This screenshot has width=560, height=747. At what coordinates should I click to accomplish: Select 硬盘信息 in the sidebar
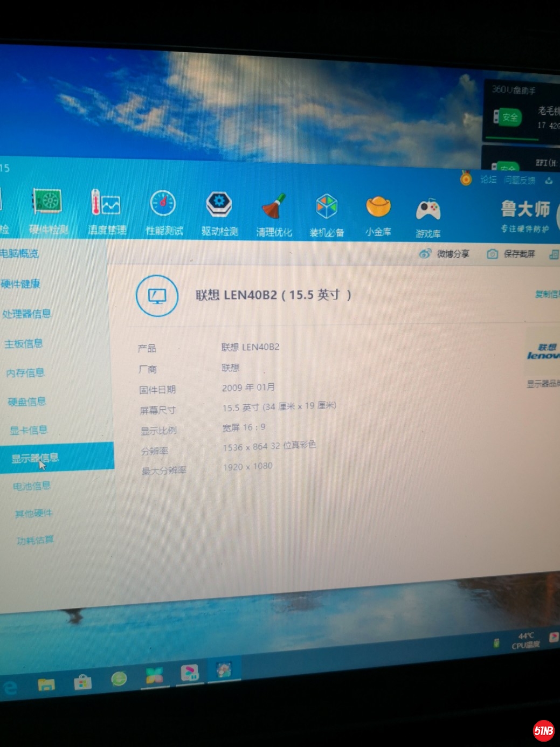point(27,402)
